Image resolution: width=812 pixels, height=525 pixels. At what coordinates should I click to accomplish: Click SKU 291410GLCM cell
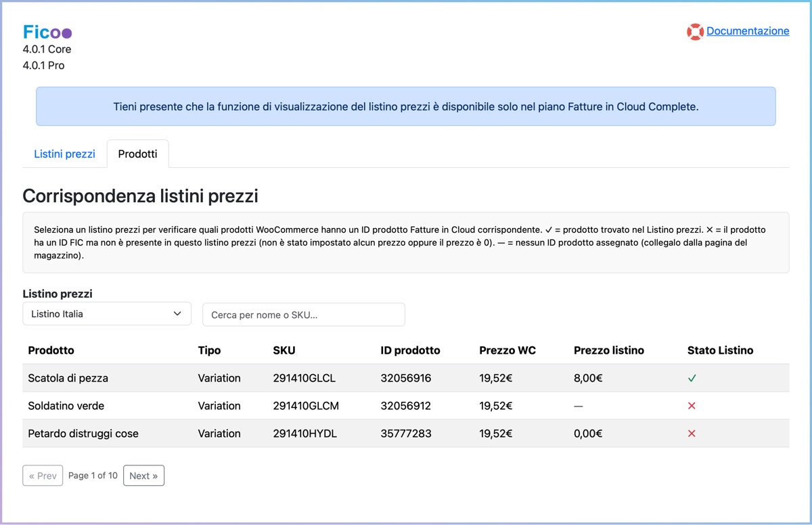306,406
